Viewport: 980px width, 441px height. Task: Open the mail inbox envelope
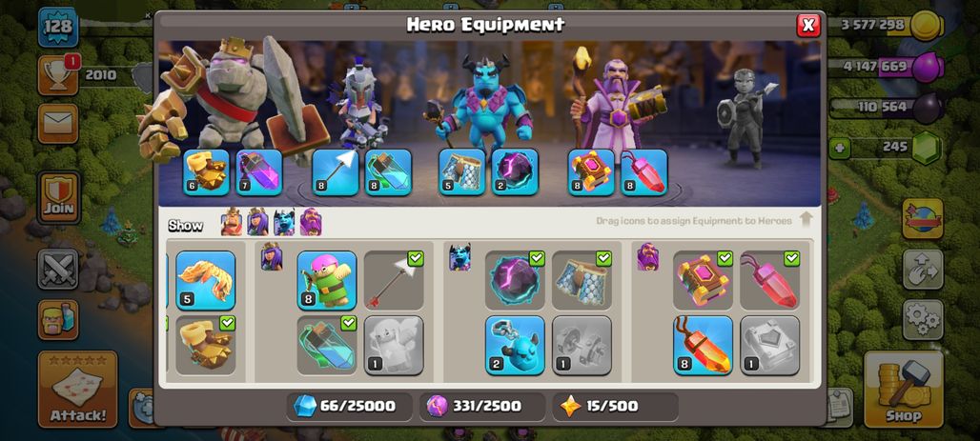coord(58,124)
